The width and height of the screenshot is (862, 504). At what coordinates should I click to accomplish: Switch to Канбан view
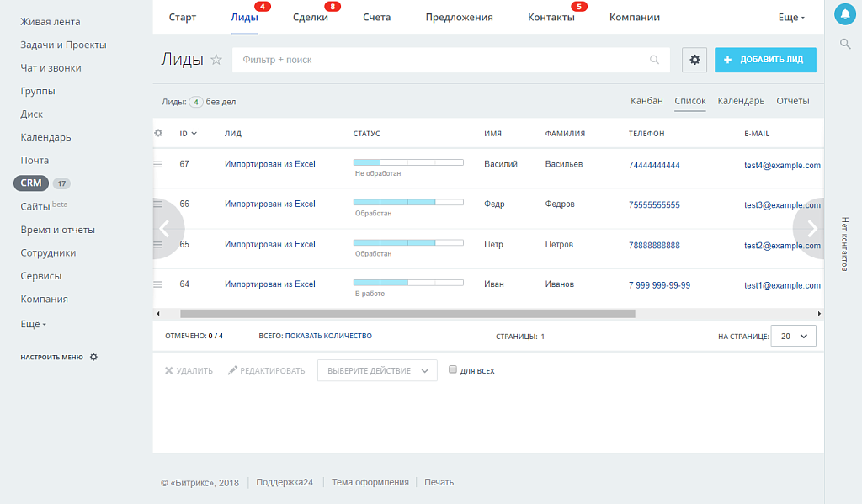point(646,100)
